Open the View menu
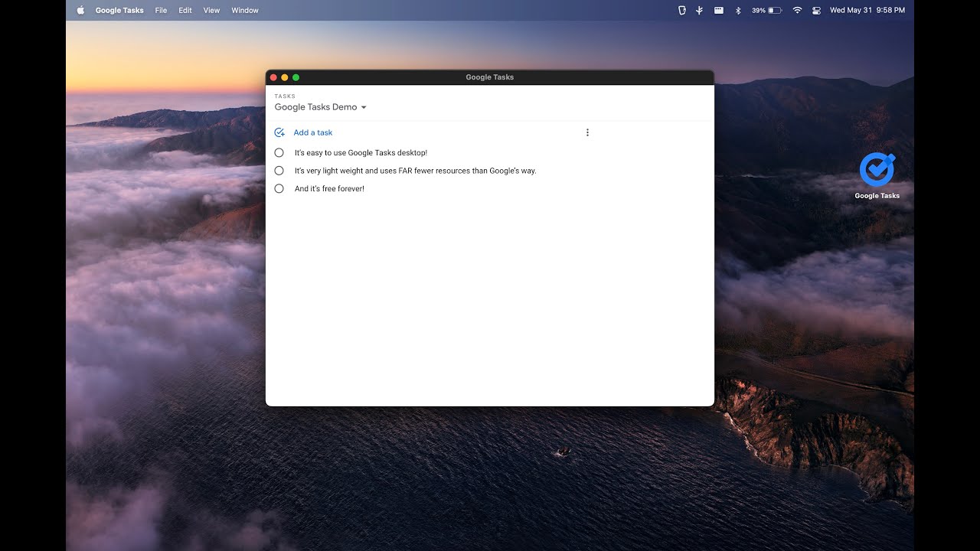The image size is (980, 551). pyautogui.click(x=211, y=10)
